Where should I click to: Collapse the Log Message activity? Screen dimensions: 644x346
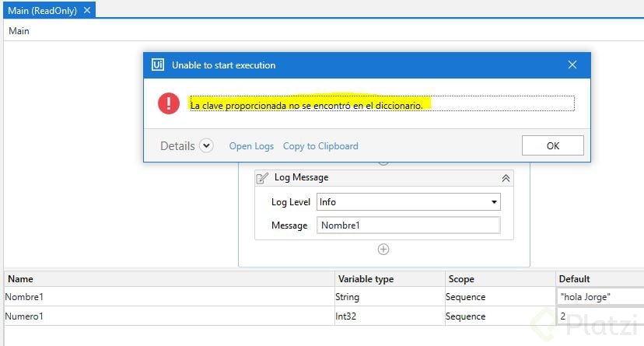click(506, 178)
